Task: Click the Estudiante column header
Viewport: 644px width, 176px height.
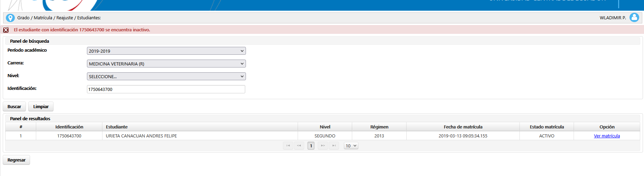Action: [x=200, y=127]
